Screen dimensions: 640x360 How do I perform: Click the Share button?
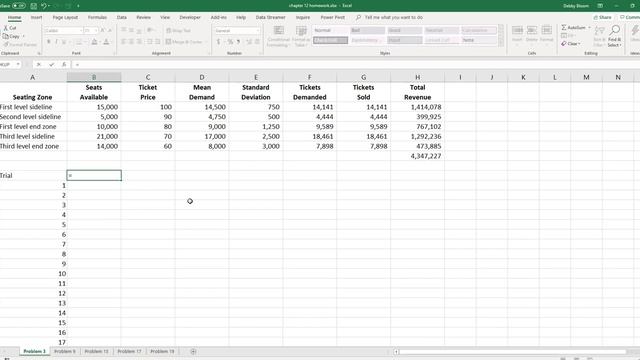[x=602, y=18]
